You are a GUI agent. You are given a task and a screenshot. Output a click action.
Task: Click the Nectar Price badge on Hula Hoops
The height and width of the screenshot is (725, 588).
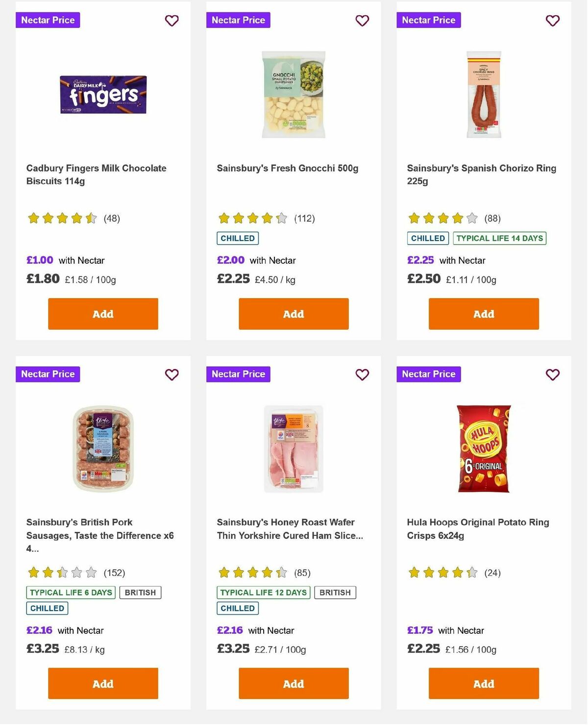[428, 374]
